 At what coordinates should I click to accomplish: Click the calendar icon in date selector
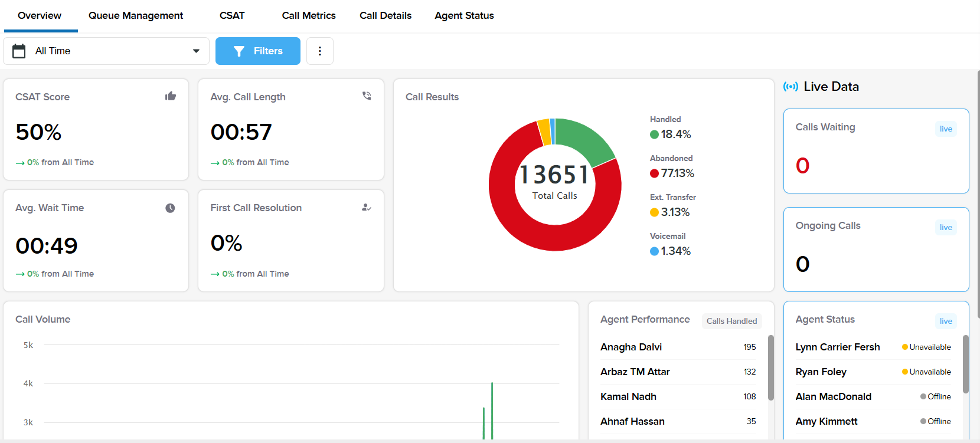(x=19, y=51)
